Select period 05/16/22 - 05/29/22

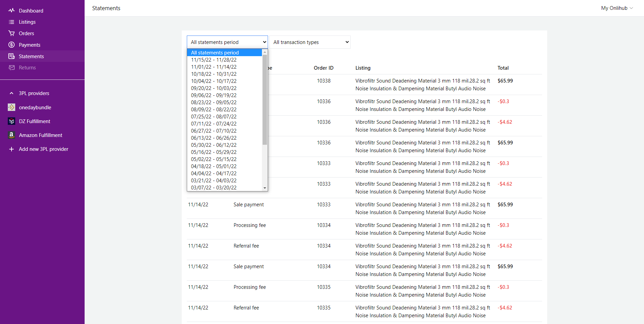point(224,152)
